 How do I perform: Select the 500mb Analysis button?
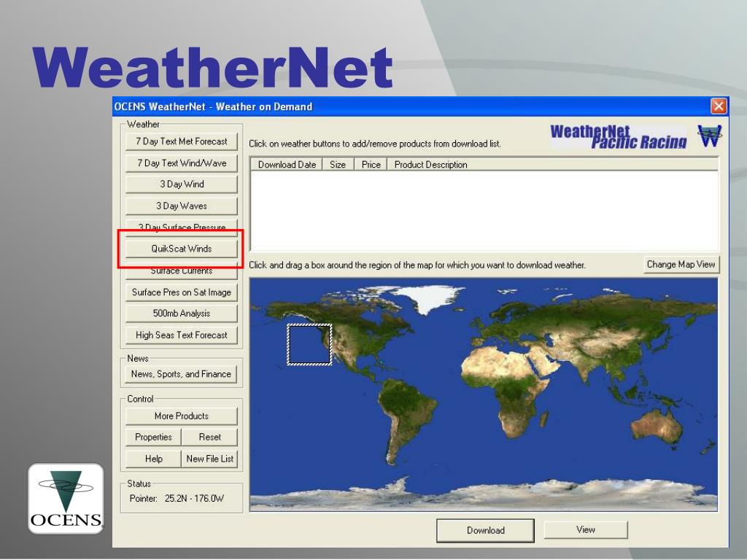click(182, 314)
